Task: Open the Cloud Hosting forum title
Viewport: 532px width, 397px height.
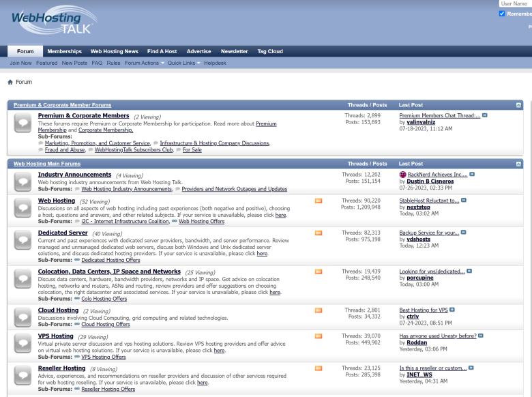Action: 58,310
